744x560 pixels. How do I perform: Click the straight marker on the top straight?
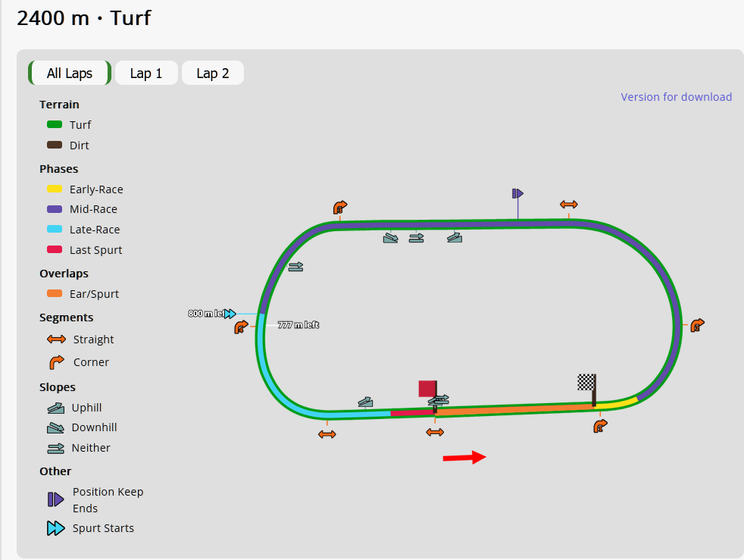pos(568,205)
